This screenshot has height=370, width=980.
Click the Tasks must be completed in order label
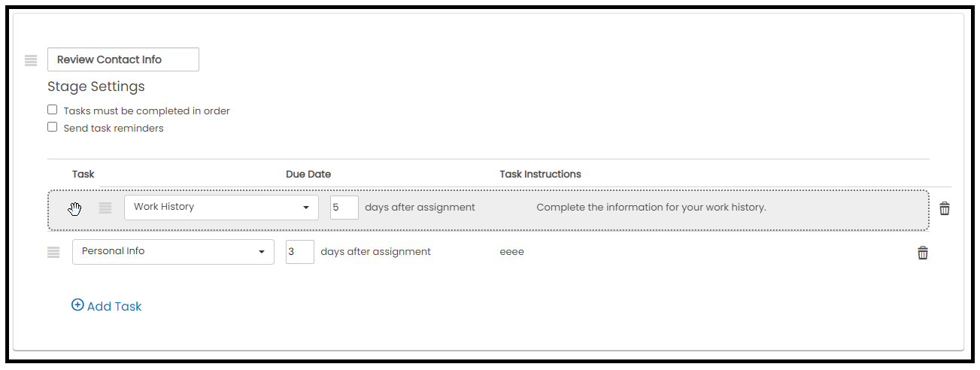(147, 111)
